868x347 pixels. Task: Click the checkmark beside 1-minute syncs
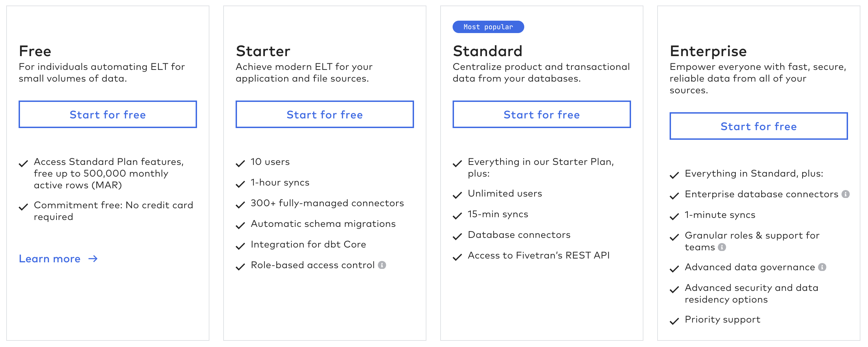click(674, 217)
